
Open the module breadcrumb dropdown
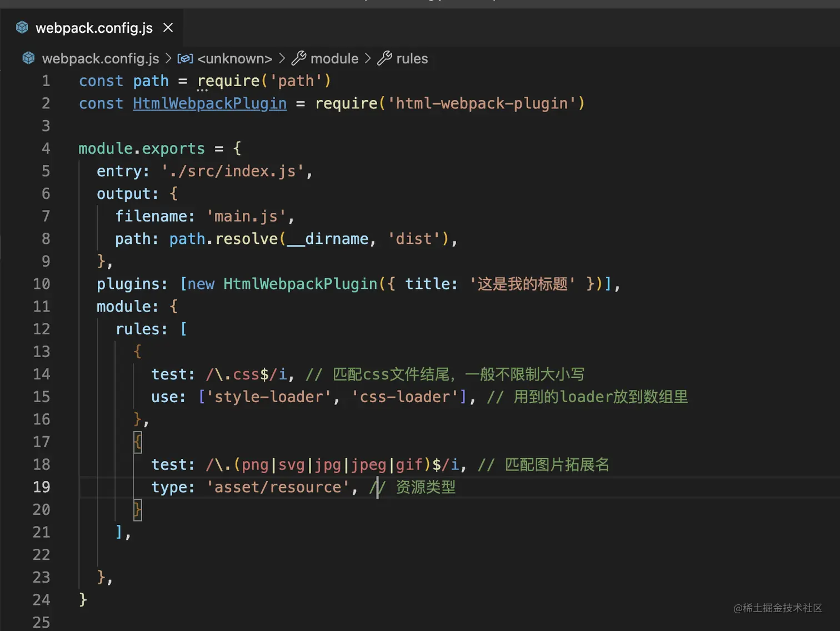[x=334, y=58]
